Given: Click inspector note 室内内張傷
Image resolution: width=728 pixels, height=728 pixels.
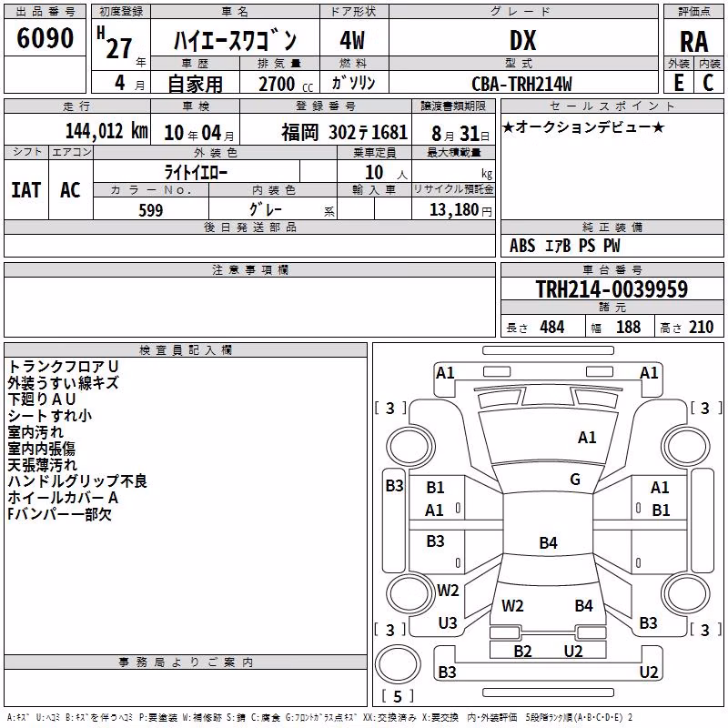Looking at the screenshot, I should [x=41, y=448].
